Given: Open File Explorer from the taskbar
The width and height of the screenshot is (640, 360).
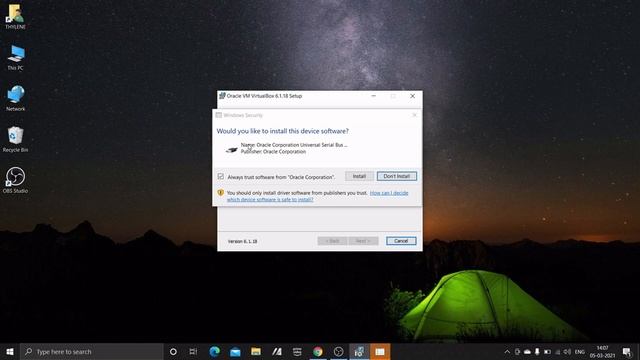Looking at the screenshot, I should (256, 351).
